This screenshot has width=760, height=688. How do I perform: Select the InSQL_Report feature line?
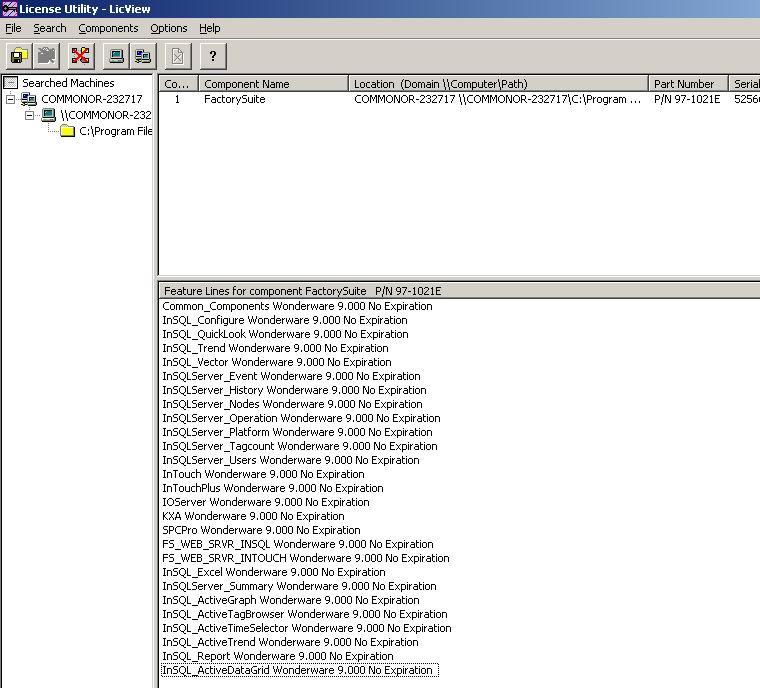click(x=278, y=657)
